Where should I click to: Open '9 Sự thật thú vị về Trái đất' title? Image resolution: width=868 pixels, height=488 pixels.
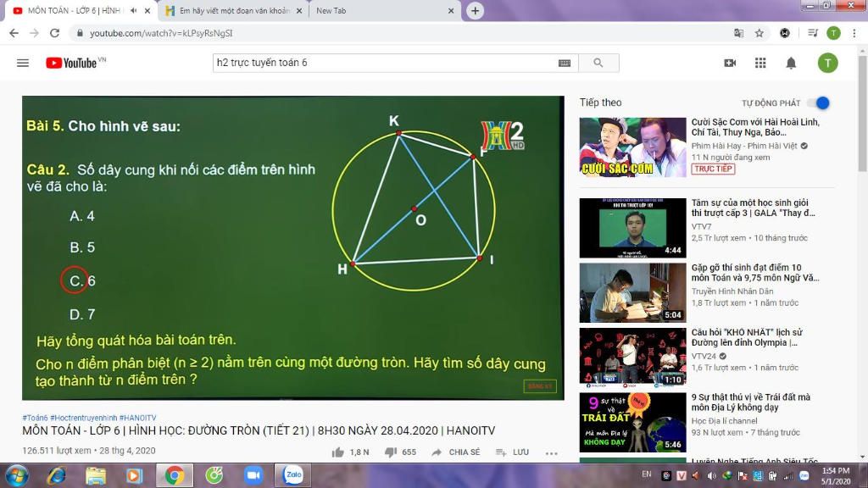tap(751, 402)
